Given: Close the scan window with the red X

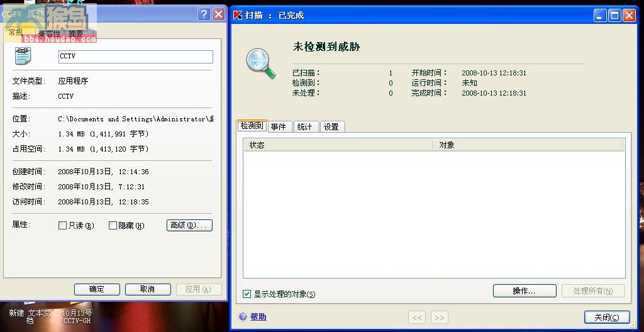Looking at the screenshot, I should coord(629,16).
